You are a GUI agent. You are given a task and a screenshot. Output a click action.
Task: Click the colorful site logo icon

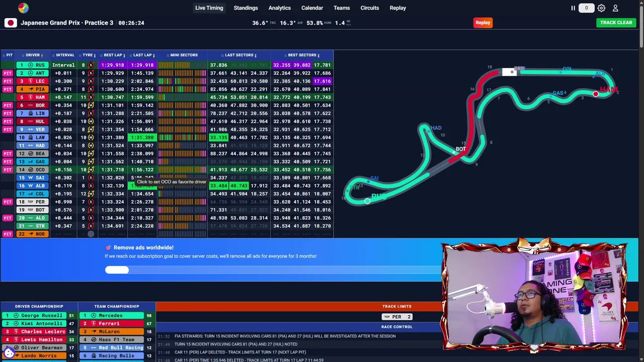(x=23, y=8)
